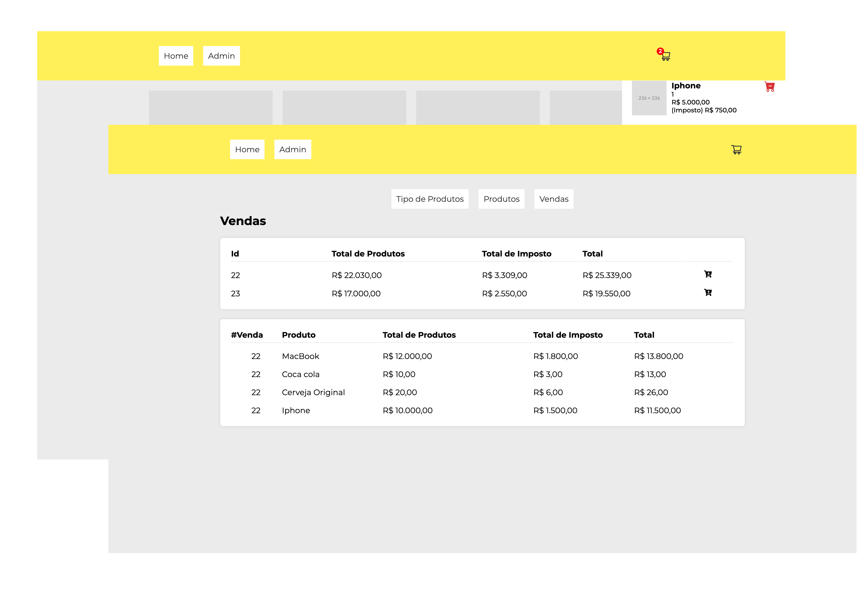Select the second gray product card placeholder
The width and height of the screenshot is (868, 614).
pyautogui.click(x=344, y=107)
